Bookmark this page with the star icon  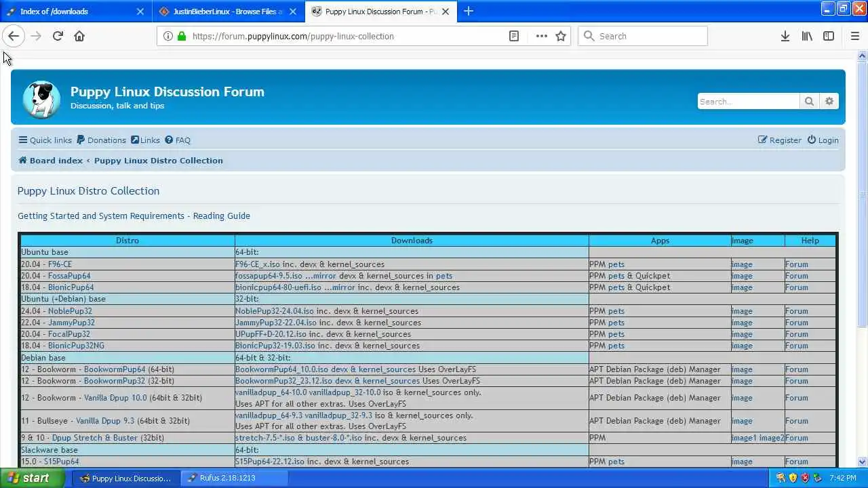pyautogui.click(x=561, y=36)
